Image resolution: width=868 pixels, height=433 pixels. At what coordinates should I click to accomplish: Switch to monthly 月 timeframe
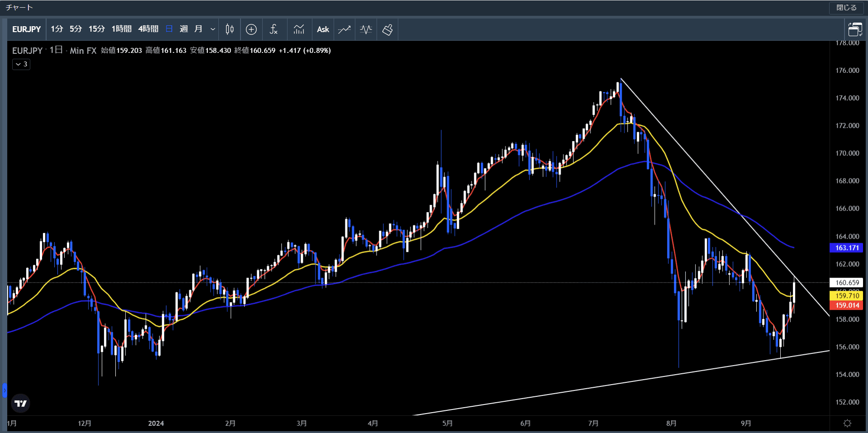[198, 29]
